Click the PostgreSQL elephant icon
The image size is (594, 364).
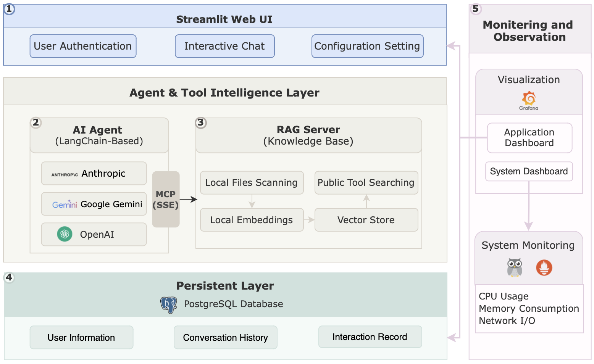click(x=169, y=304)
